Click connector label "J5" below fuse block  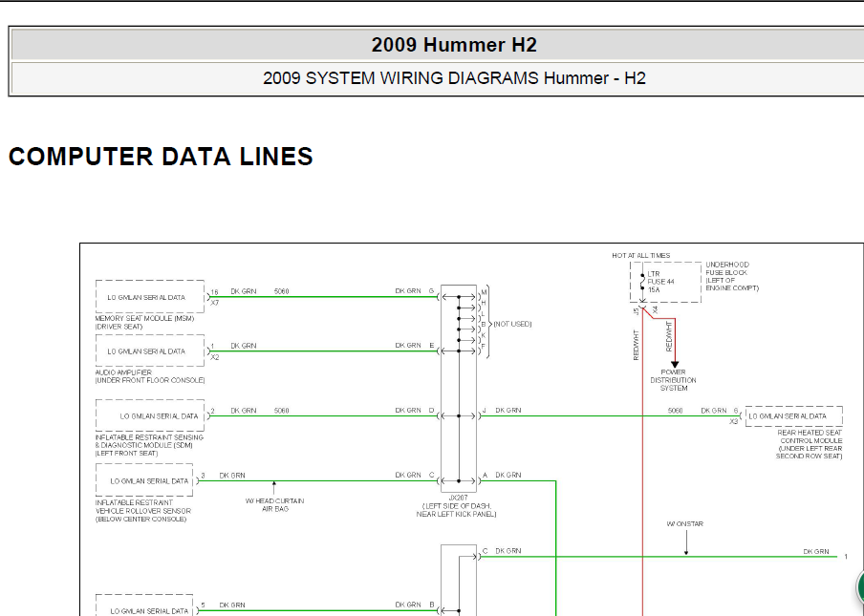pyautogui.click(x=636, y=311)
